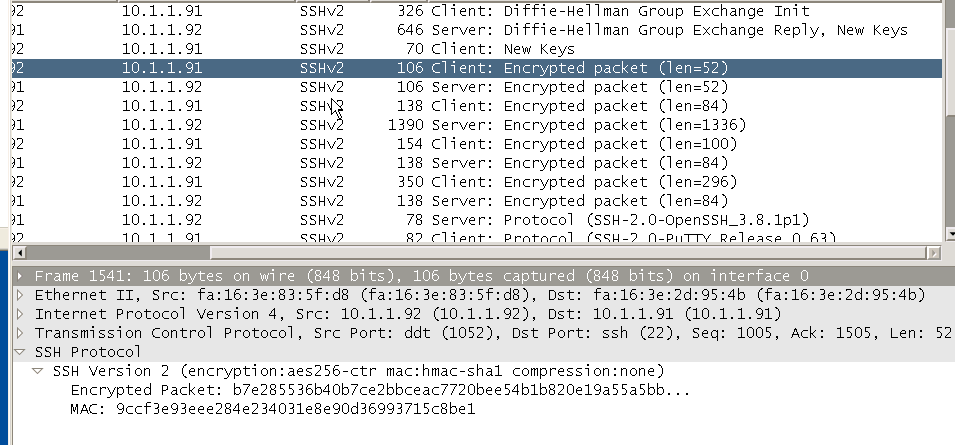Select Server Encrypted packet len=1336 row
This screenshot has width=955, height=445.
[477, 125]
